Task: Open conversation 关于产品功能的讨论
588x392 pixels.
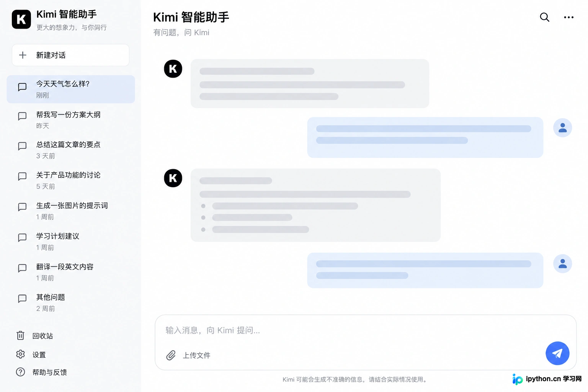Action: point(71,180)
